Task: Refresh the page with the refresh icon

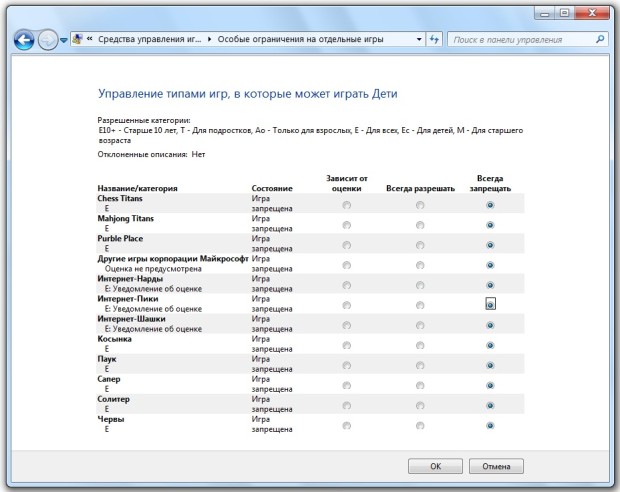Action: 434,39
